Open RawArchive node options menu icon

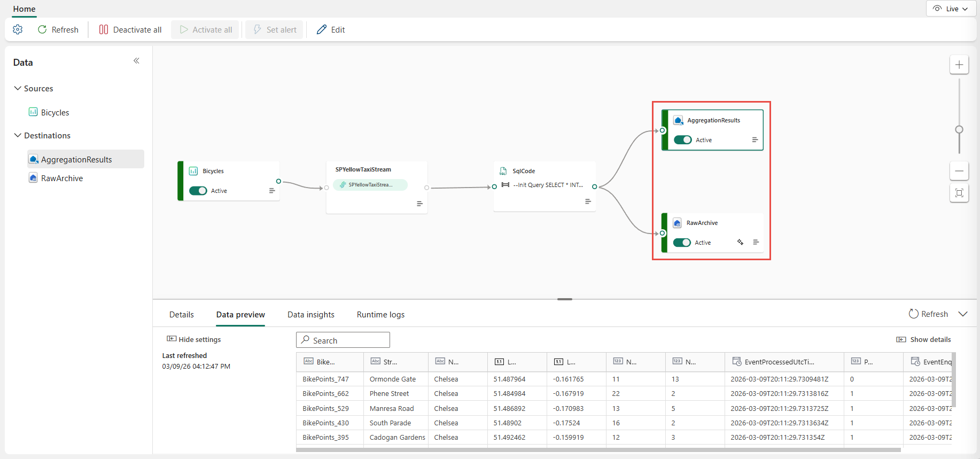tap(756, 242)
